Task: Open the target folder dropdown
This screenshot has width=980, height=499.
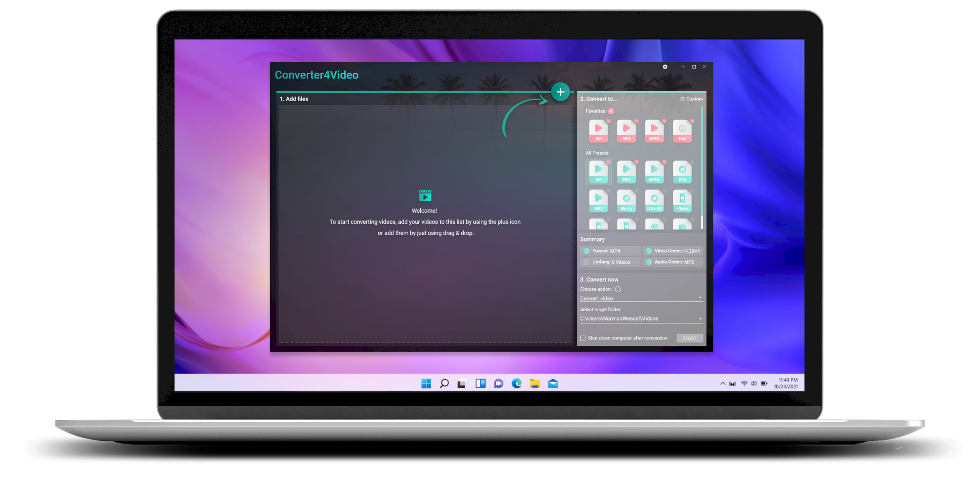Action: 641,319
